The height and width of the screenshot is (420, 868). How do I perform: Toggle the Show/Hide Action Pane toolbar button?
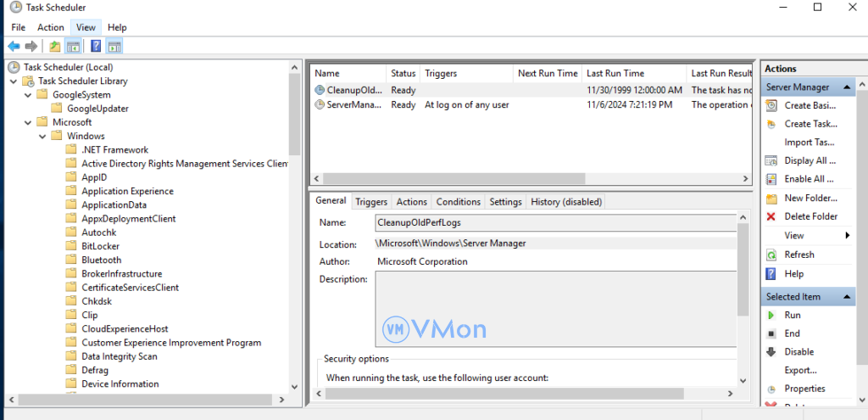[x=114, y=46]
